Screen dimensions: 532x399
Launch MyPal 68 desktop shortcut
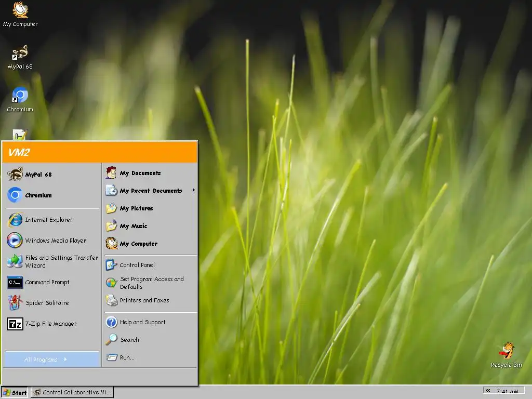(20, 57)
